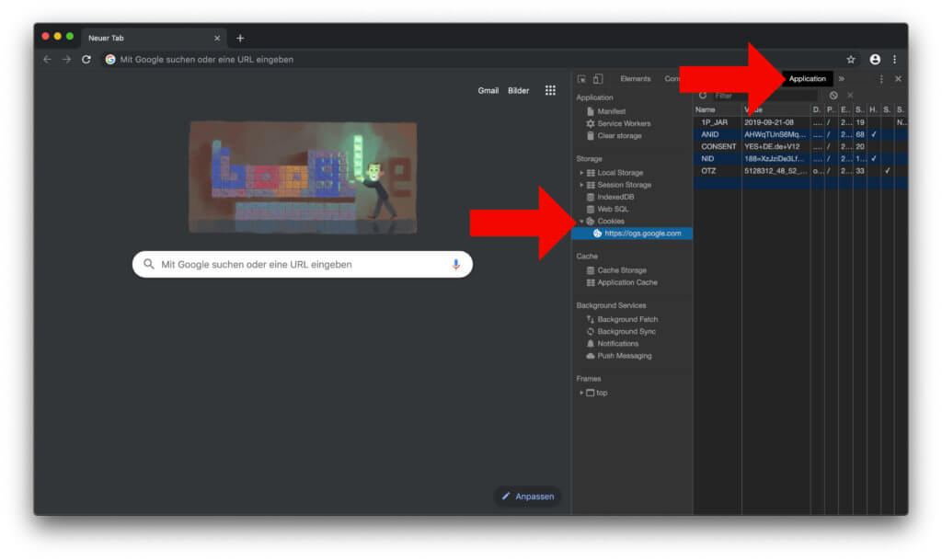This screenshot has height=560, width=942.
Task: Expand the Local Storage tree node
Action: click(x=581, y=173)
